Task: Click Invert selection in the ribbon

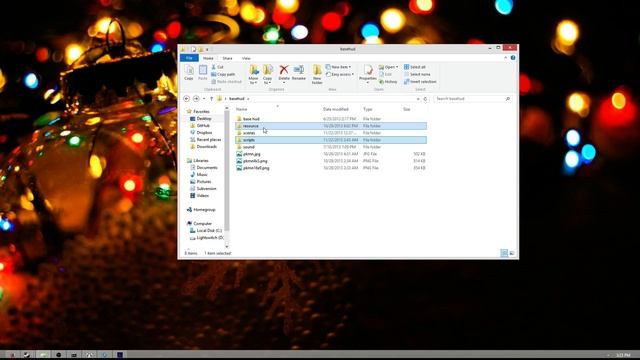Action: tap(420, 82)
